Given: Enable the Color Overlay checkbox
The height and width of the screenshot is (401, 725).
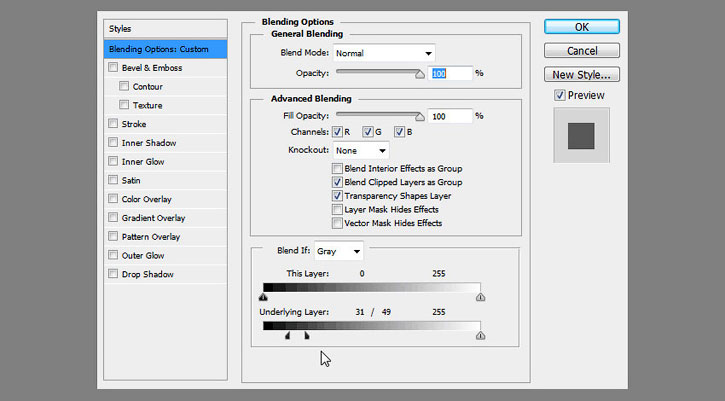Looking at the screenshot, I should pos(113,199).
